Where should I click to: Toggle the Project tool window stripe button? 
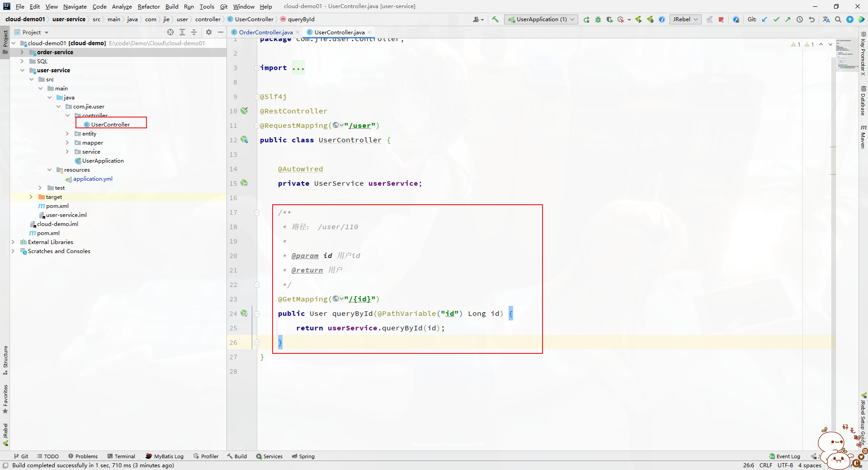[x=5, y=42]
